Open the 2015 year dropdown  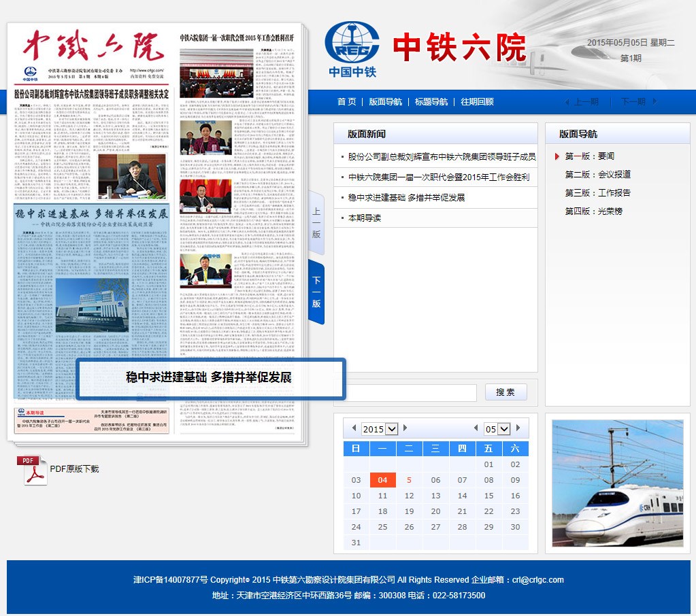(380, 429)
